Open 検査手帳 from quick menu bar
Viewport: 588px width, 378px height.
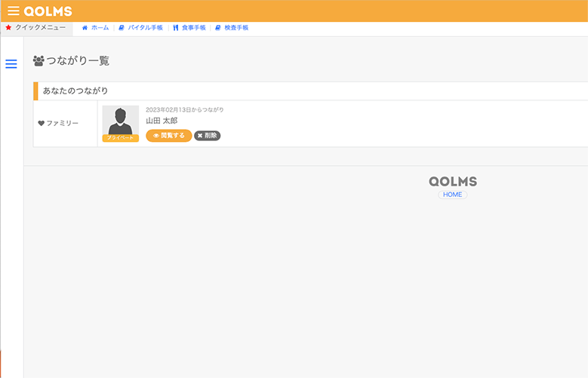click(x=232, y=28)
